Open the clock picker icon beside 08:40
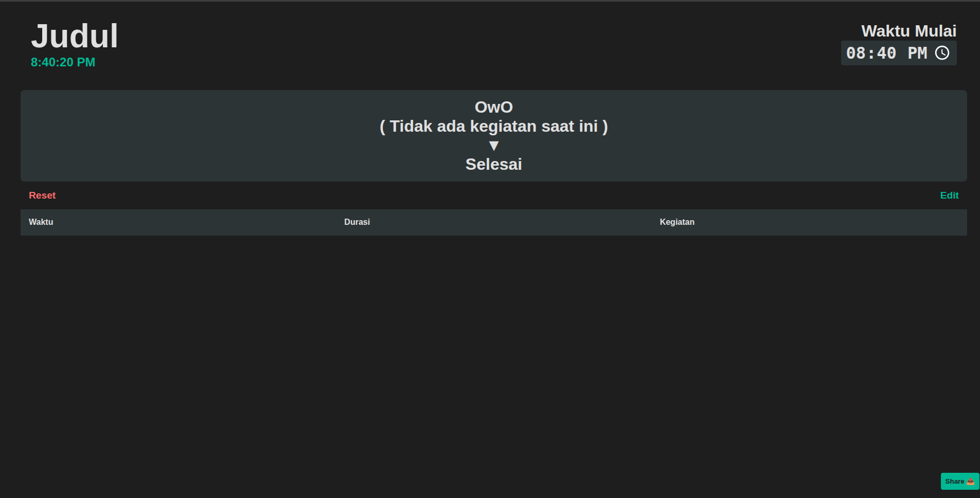The image size is (980, 498). pos(943,52)
